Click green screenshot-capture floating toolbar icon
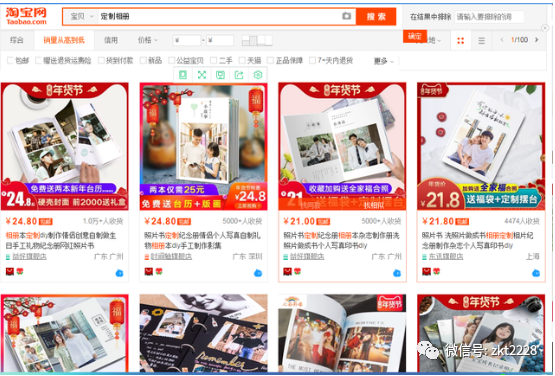Screen dimensions: 555x376 click(x=220, y=75)
